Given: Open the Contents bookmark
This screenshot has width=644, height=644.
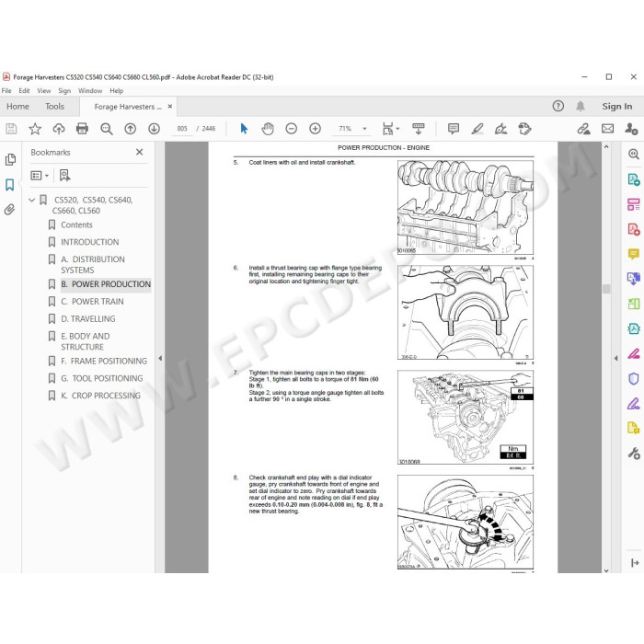Looking at the screenshot, I should point(76,224).
